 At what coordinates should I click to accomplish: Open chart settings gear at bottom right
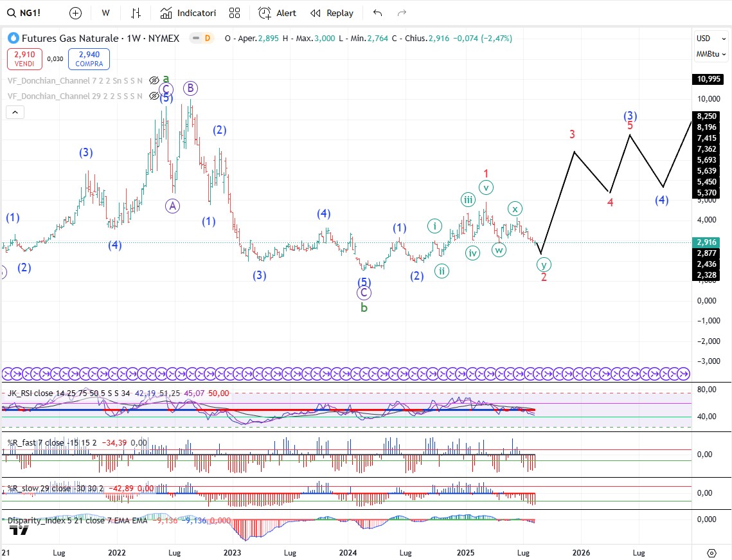coord(711,553)
